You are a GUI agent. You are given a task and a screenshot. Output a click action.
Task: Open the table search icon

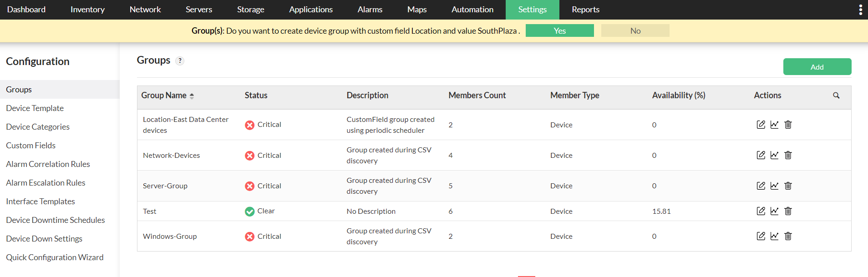836,96
